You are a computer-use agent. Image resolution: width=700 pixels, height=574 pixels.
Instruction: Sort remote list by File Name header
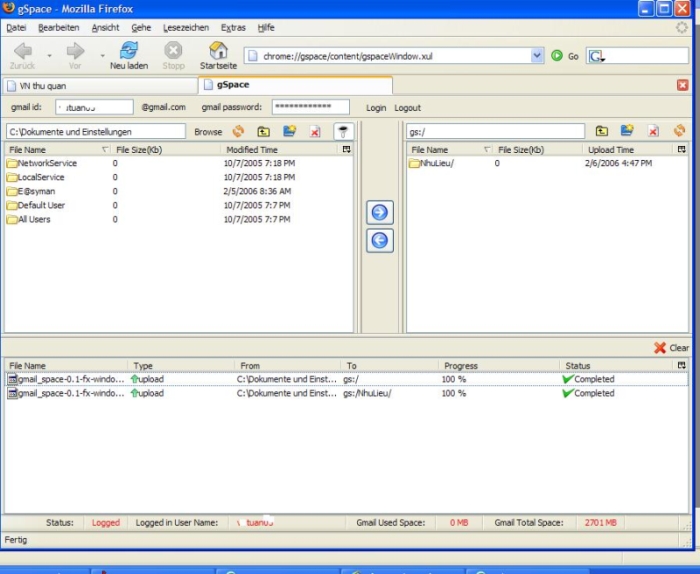(450, 150)
